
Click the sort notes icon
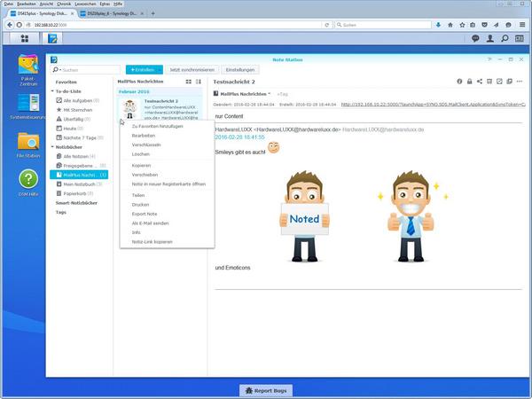[199, 82]
